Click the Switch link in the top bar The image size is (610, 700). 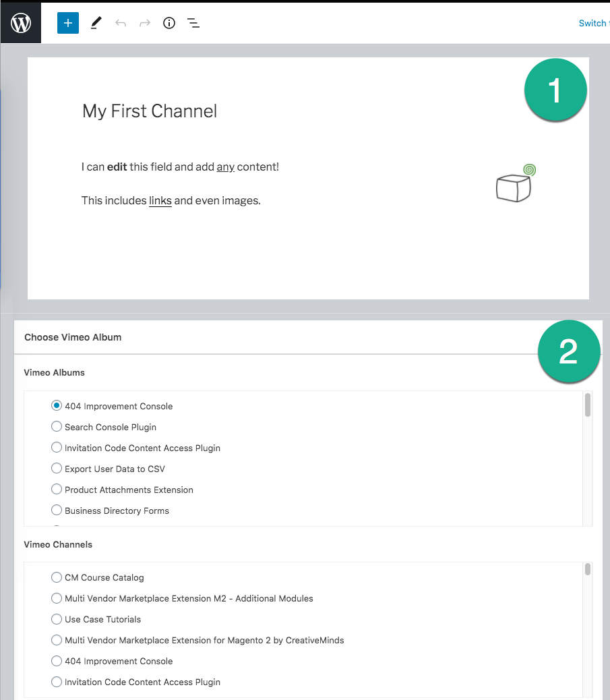point(592,23)
